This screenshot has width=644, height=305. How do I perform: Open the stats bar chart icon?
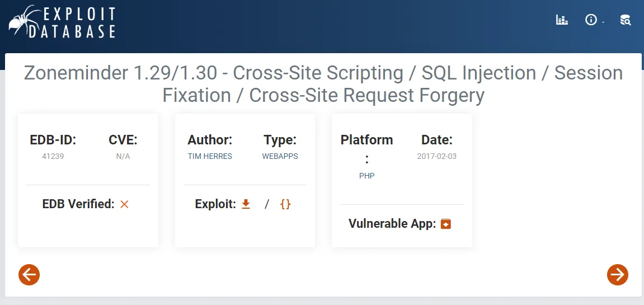[x=562, y=20]
